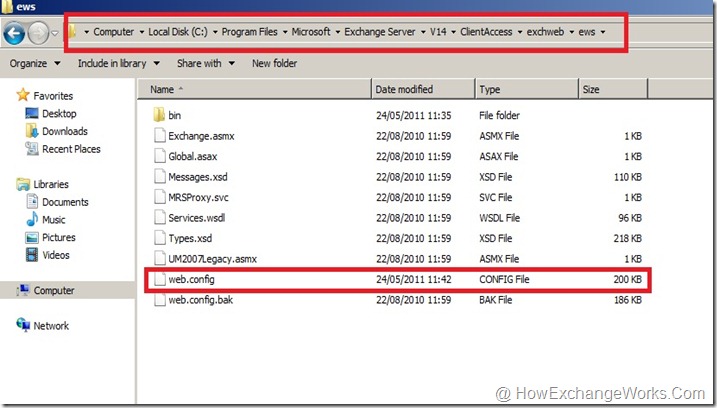Select Computer in the address breadcrumb

[x=113, y=32]
